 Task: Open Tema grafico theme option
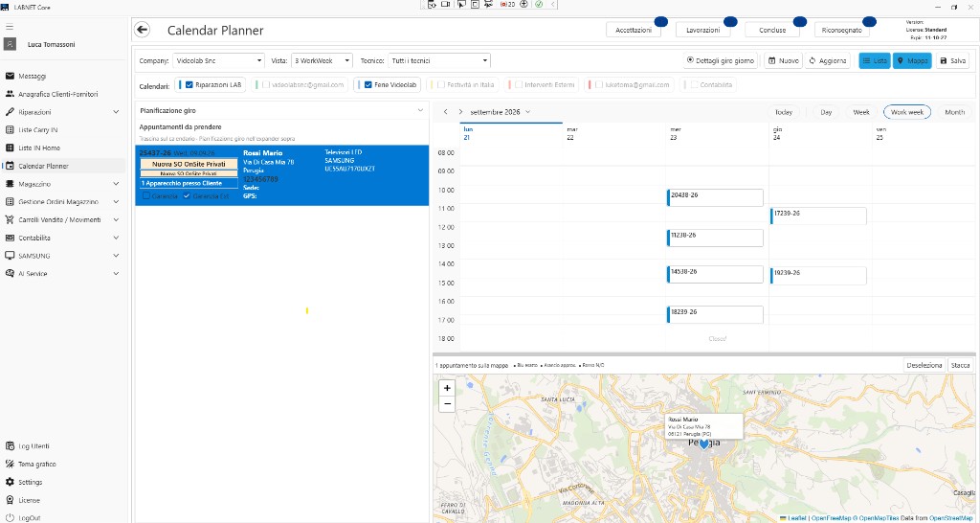(37, 465)
